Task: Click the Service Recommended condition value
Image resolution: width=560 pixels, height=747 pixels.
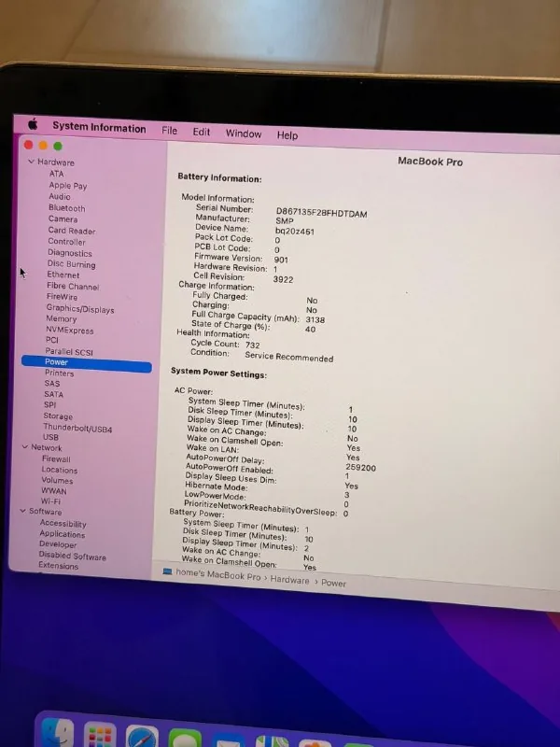Action: (289, 357)
